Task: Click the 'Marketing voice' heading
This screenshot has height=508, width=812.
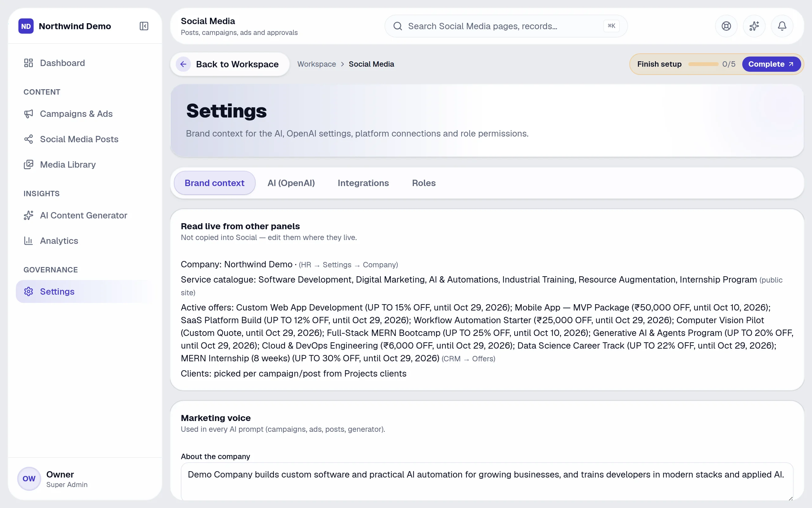Action: (x=216, y=418)
